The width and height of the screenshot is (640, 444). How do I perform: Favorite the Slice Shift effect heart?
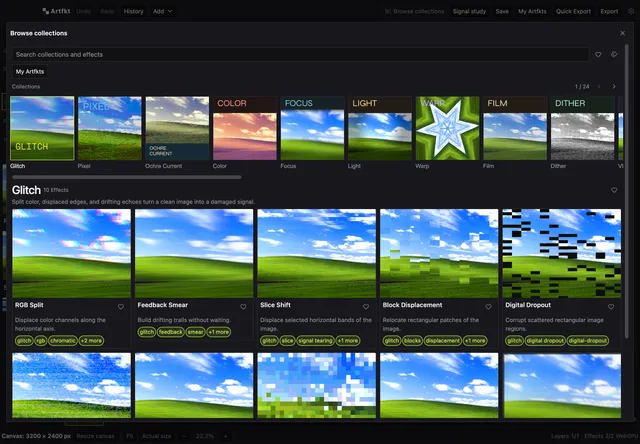[366, 307]
